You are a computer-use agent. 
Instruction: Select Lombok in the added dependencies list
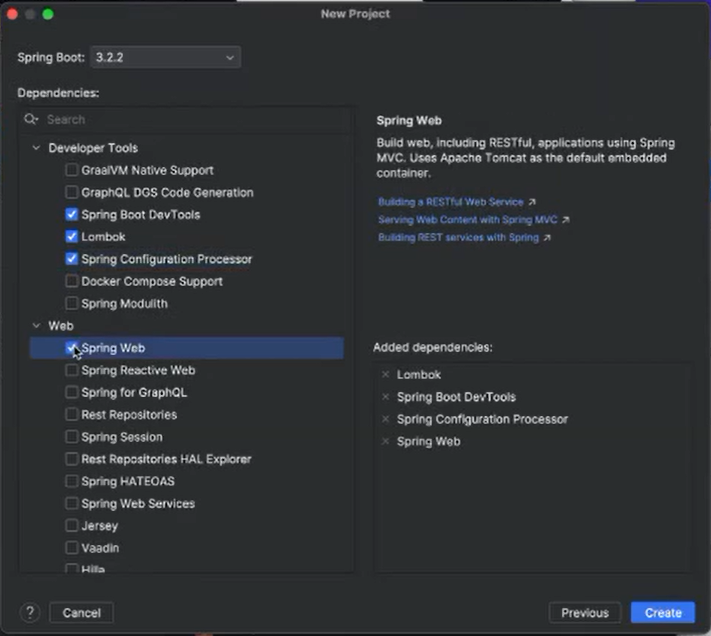coord(419,374)
